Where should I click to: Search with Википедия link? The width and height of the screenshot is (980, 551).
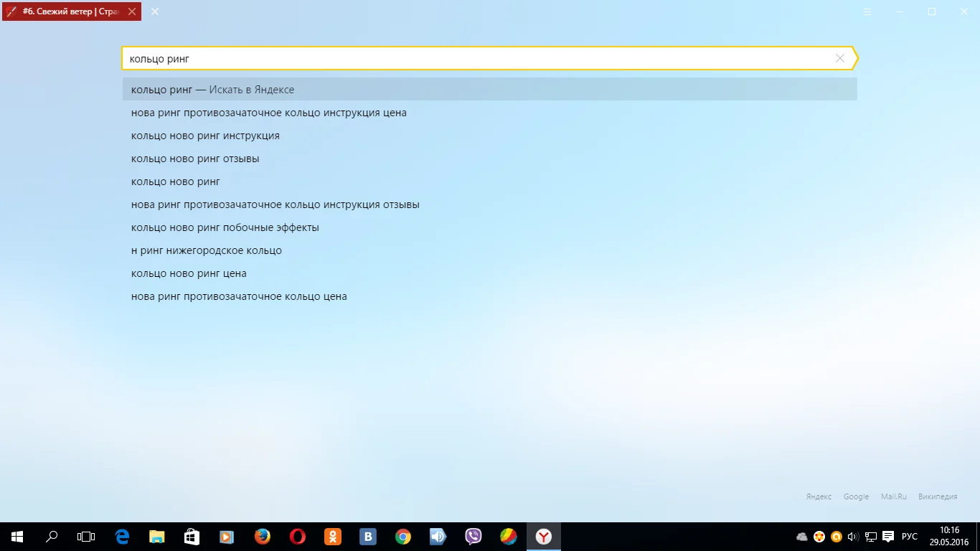tap(938, 496)
